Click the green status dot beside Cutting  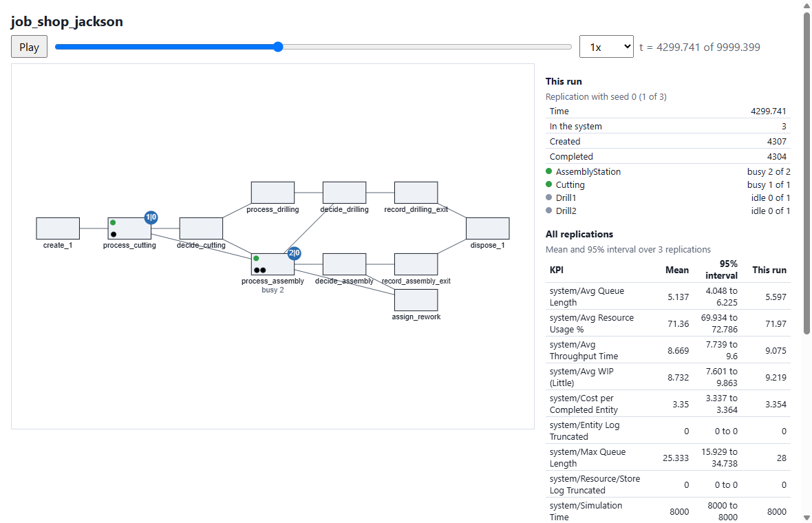[549, 184]
